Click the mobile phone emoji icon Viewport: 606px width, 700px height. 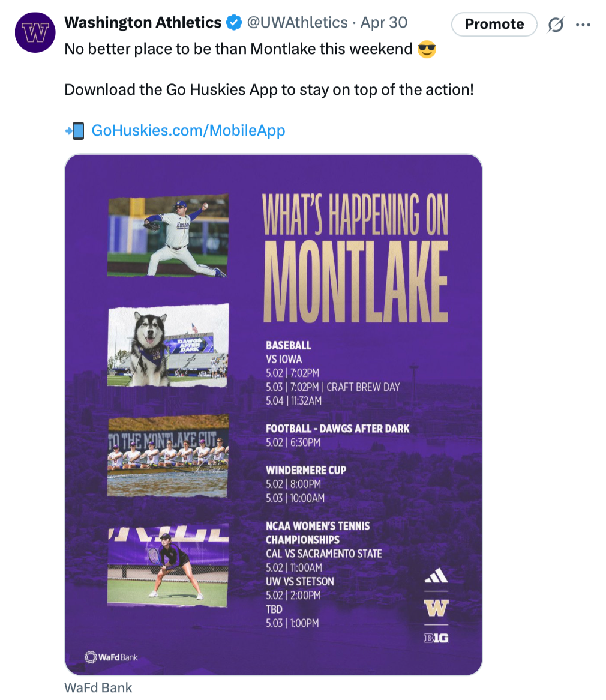coord(75,131)
